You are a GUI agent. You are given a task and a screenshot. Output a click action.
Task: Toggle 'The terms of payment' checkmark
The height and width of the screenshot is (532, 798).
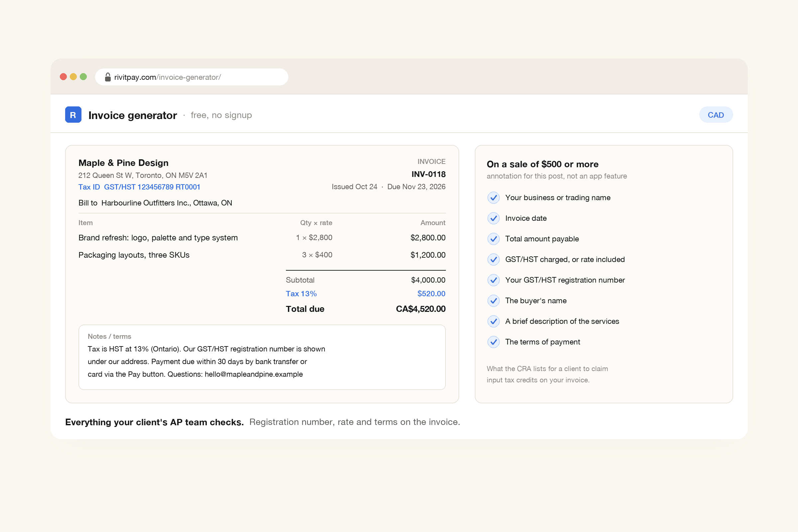pyautogui.click(x=494, y=342)
